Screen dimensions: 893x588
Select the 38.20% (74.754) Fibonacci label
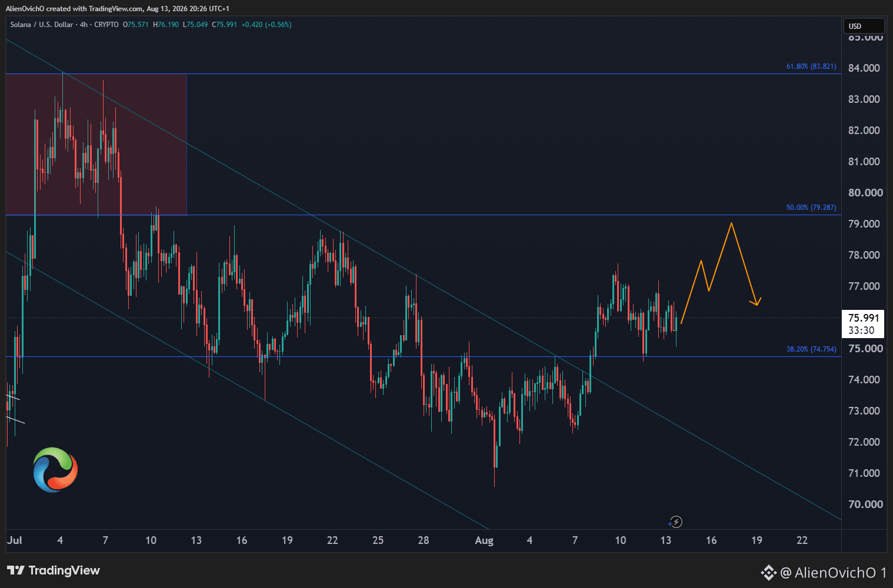(811, 349)
